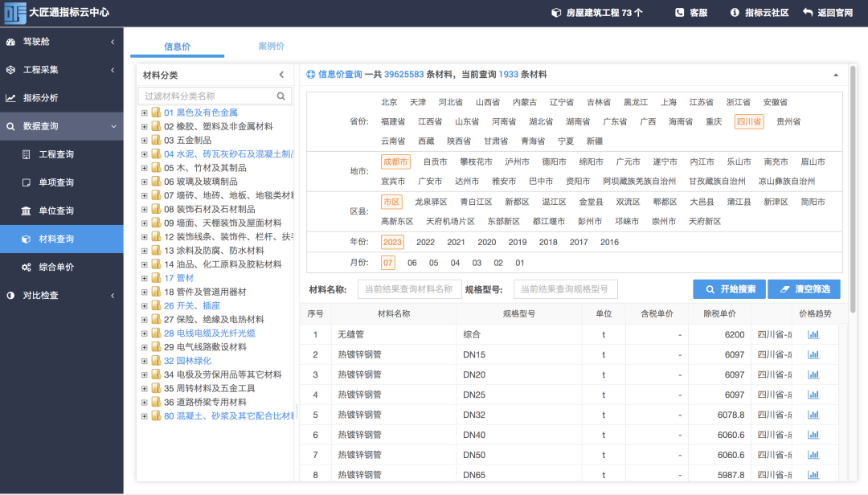
Task: Click 单项查询 icon in sidebar
Action: 26,182
